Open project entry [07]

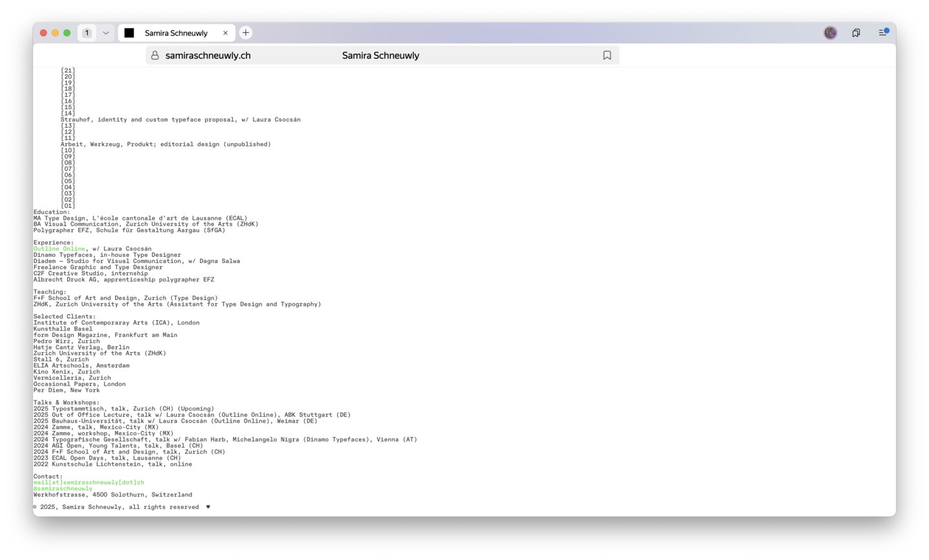[68, 169]
